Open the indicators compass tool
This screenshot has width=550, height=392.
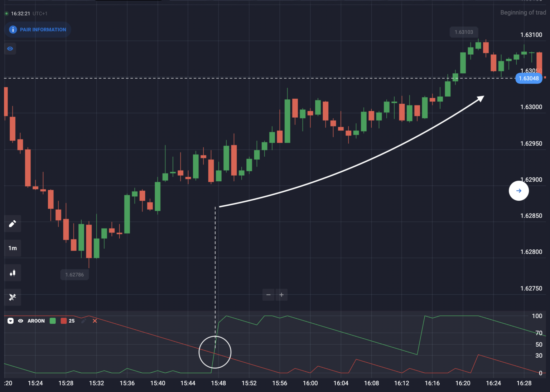(x=13, y=297)
